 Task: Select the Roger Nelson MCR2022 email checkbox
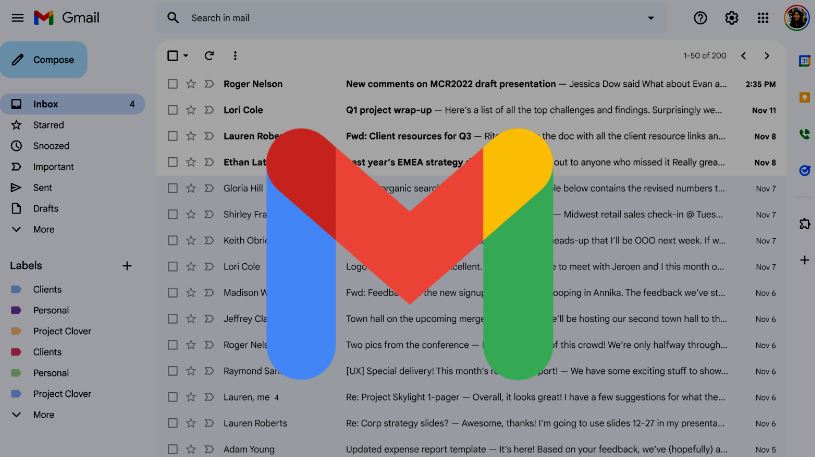coord(173,84)
